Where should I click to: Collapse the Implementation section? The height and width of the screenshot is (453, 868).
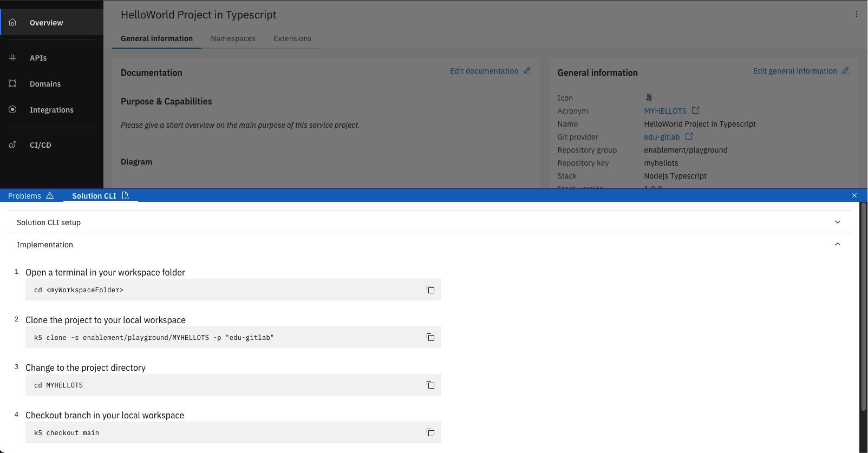[x=429, y=244]
